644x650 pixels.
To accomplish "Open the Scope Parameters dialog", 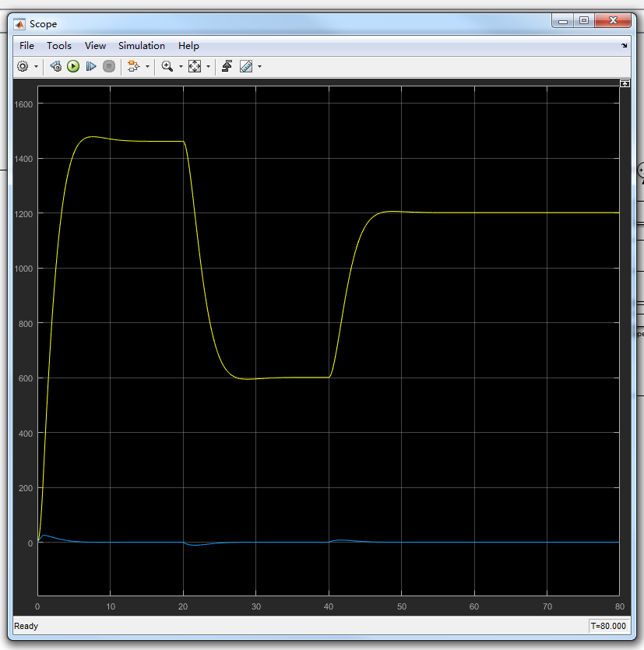I will coord(23,66).
